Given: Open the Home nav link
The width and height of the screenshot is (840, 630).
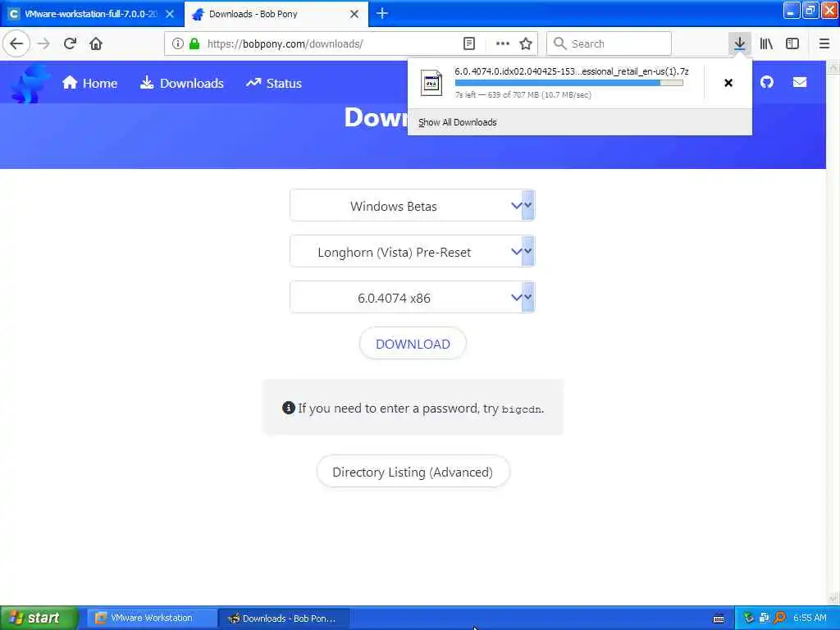Looking at the screenshot, I should (x=89, y=83).
